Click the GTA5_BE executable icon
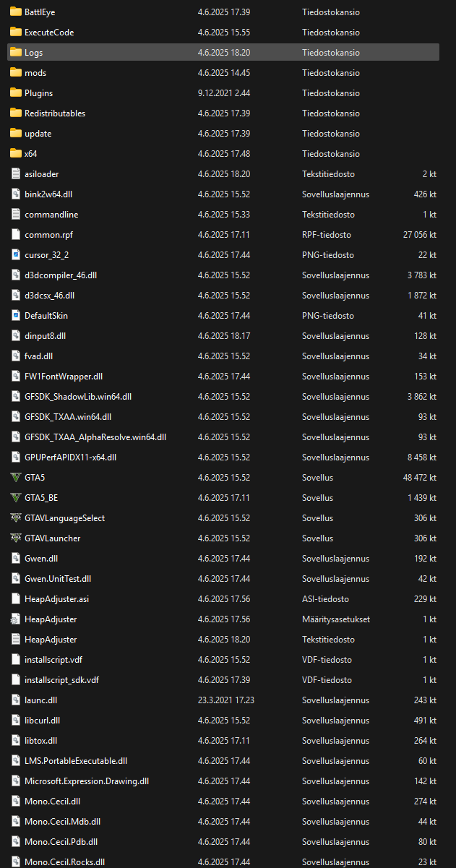456x868 pixels. click(16, 498)
